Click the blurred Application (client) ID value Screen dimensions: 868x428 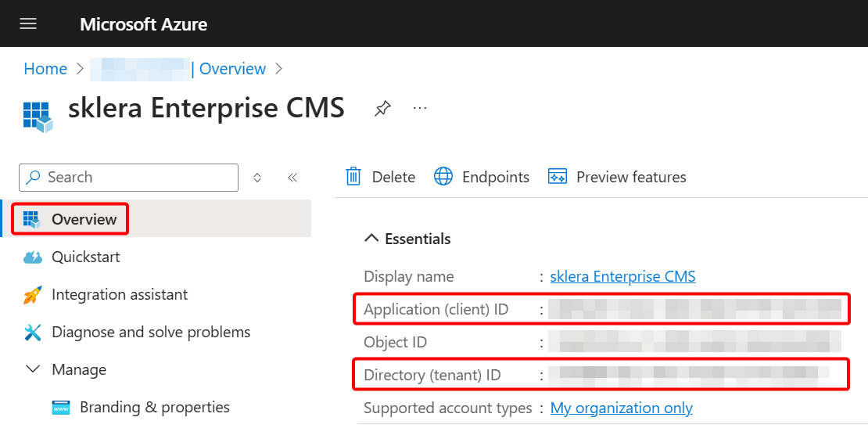coord(694,310)
